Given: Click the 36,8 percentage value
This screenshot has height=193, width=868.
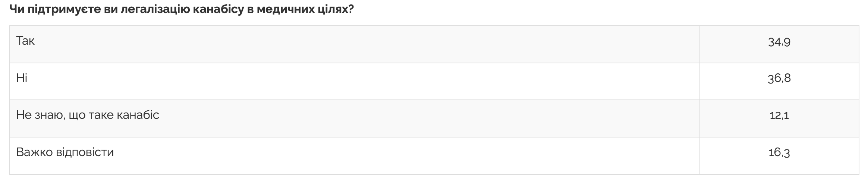Looking at the screenshot, I should (779, 78).
